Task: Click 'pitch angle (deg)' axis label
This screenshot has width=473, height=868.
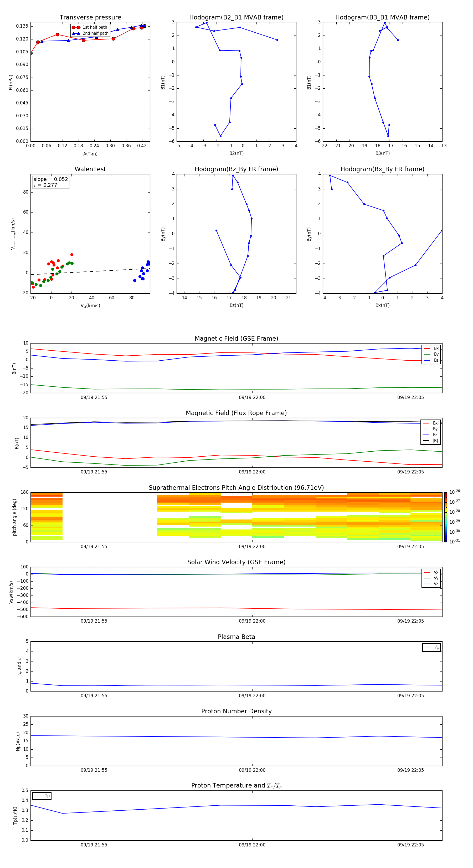Action: 15,517
